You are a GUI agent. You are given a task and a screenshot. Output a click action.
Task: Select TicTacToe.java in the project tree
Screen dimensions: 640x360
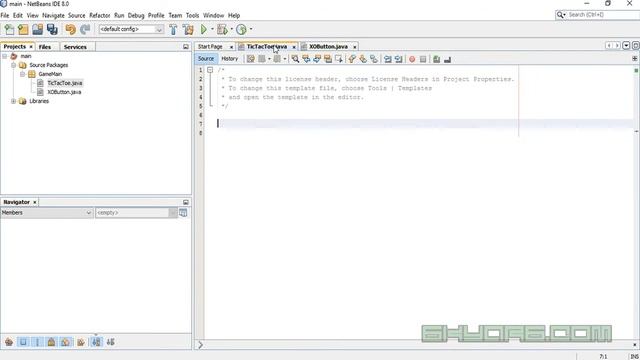[64, 83]
